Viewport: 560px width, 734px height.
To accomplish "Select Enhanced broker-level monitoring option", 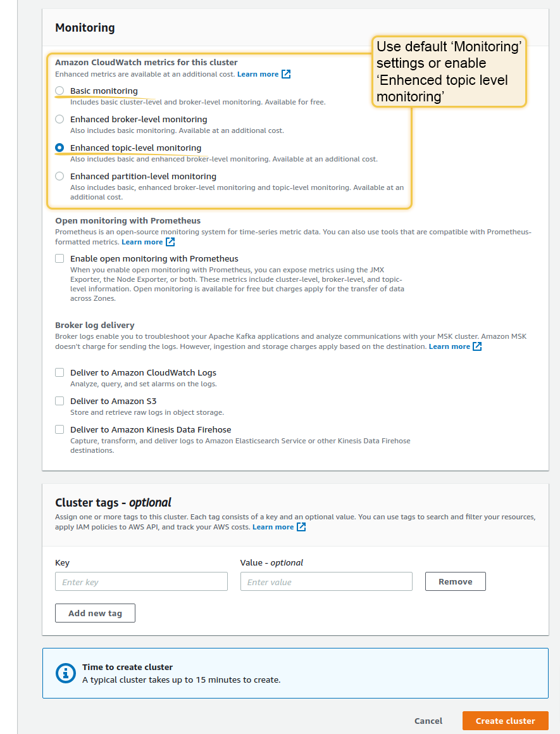I will tap(59, 119).
